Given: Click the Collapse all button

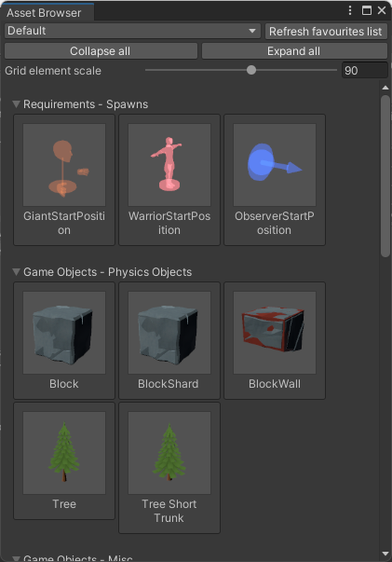Looking at the screenshot, I should [x=101, y=51].
